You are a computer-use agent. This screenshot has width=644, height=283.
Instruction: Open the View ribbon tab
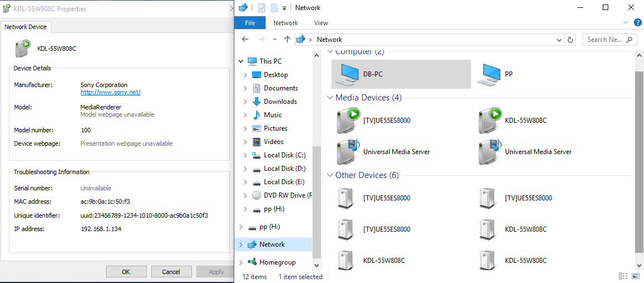click(x=321, y=23)
